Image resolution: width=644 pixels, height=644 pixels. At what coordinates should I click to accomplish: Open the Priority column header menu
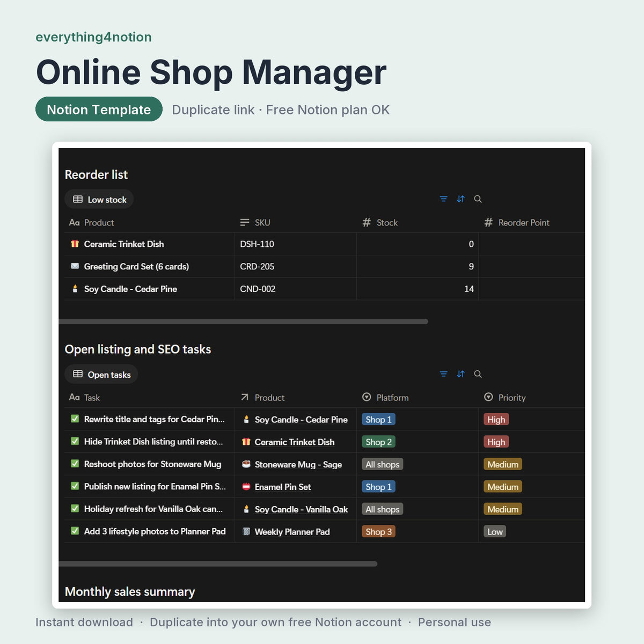(504, 398)
